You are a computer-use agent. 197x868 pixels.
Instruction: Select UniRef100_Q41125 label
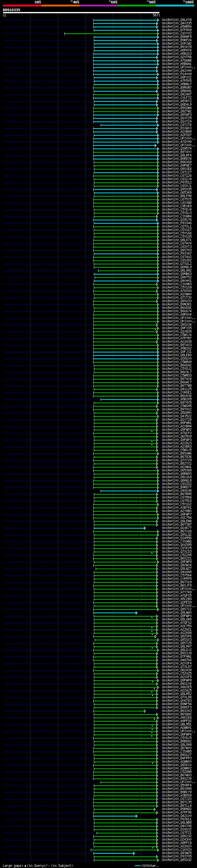pos(176,389)
